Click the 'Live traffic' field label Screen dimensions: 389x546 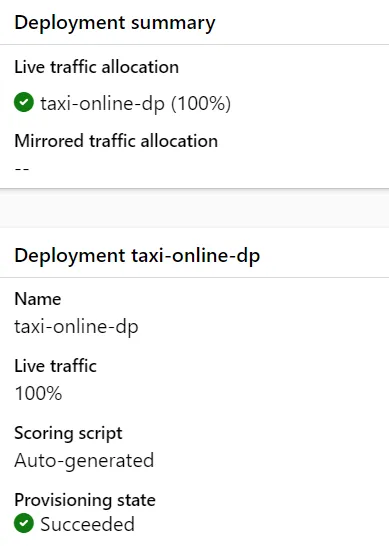click(x=55, y=366)
